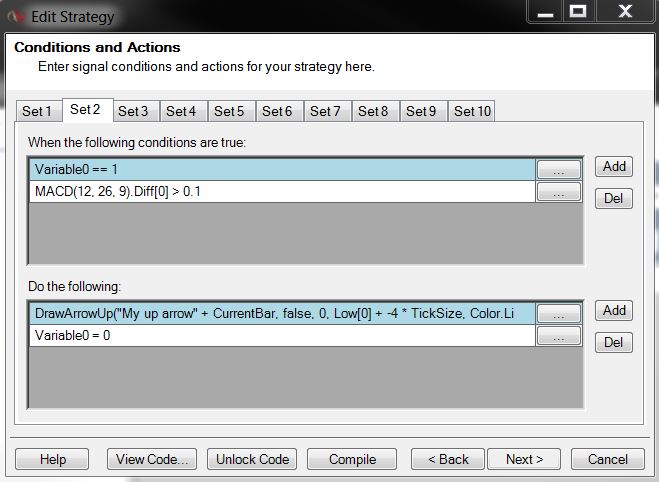Click View Code button
Image resolution: width=659 pixels, height=482 pixels.
152,459
